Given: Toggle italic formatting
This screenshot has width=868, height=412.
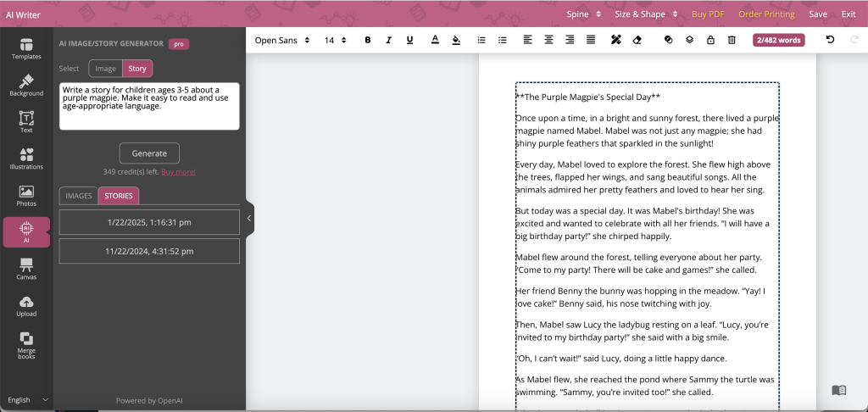Looking at the screenshot, I should click(389, 40).
